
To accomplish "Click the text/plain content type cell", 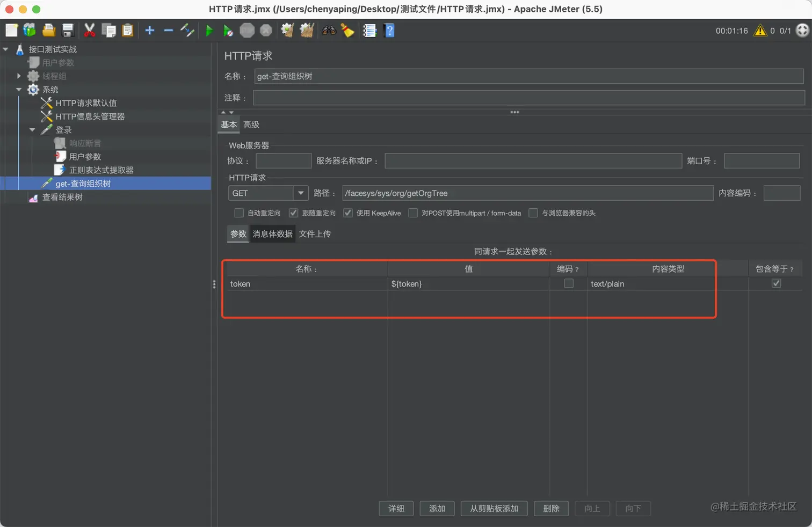I will 668,284.
